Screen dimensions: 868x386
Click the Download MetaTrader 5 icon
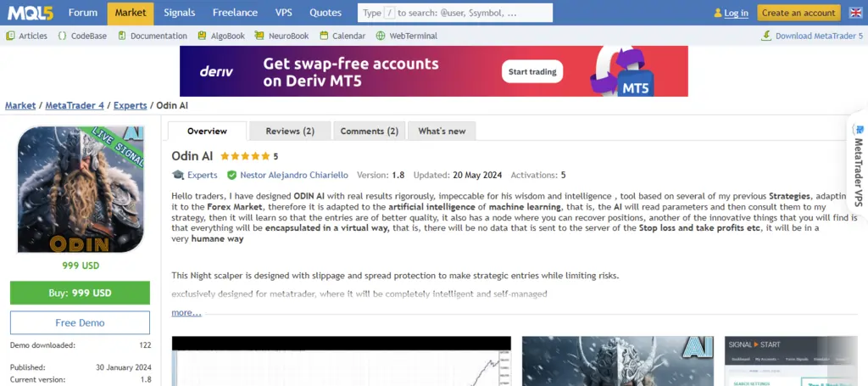click(766, 36)
